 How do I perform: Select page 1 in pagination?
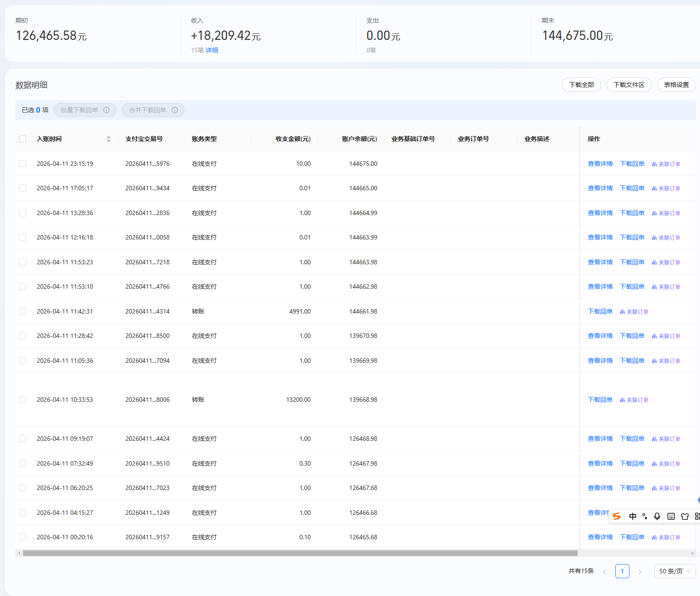(x=622, y=571)
